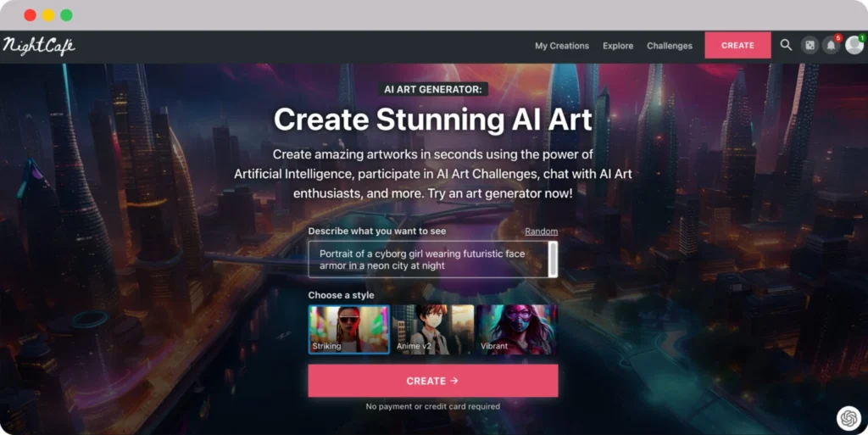This screenshot has width=868, height=435.
Task: Go to the Explore page
Action: click(x=618, y=46)
